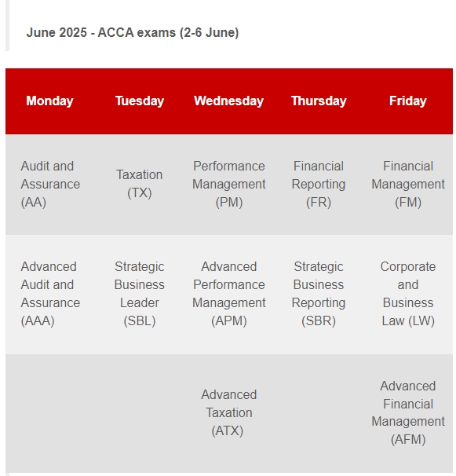Click the Audit and Assurance (AA) cell

pos(50,184)
